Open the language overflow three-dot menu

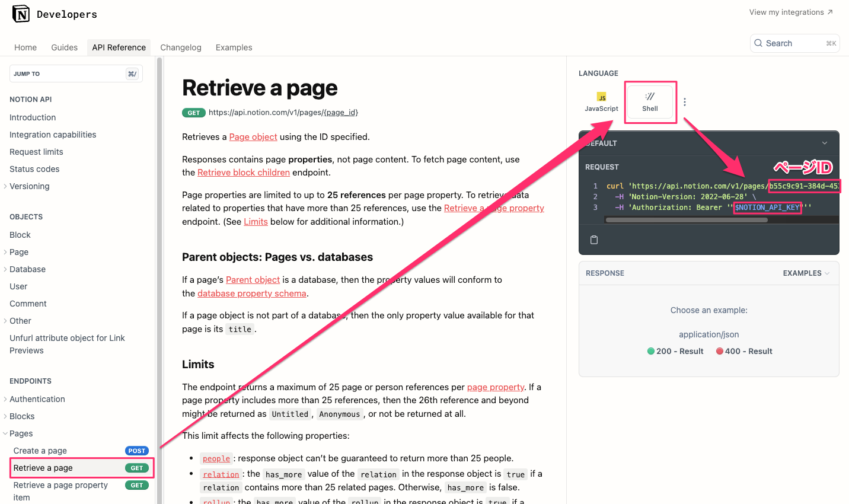[x=685, y=101]
